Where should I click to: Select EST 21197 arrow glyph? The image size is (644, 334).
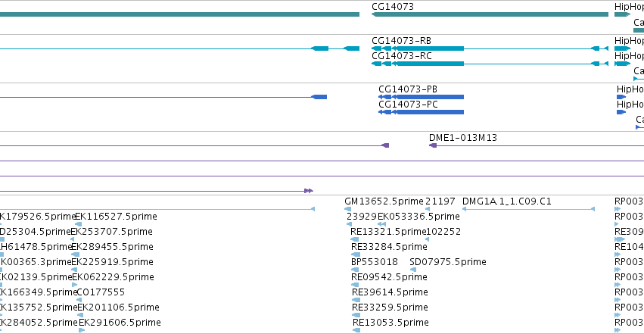[x=428, y=209]
